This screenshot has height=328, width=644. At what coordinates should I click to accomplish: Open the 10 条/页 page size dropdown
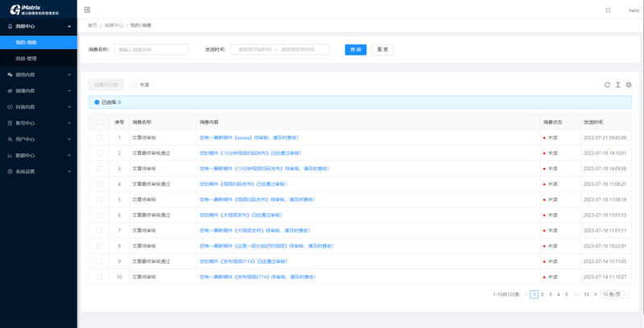pos(616,294)
